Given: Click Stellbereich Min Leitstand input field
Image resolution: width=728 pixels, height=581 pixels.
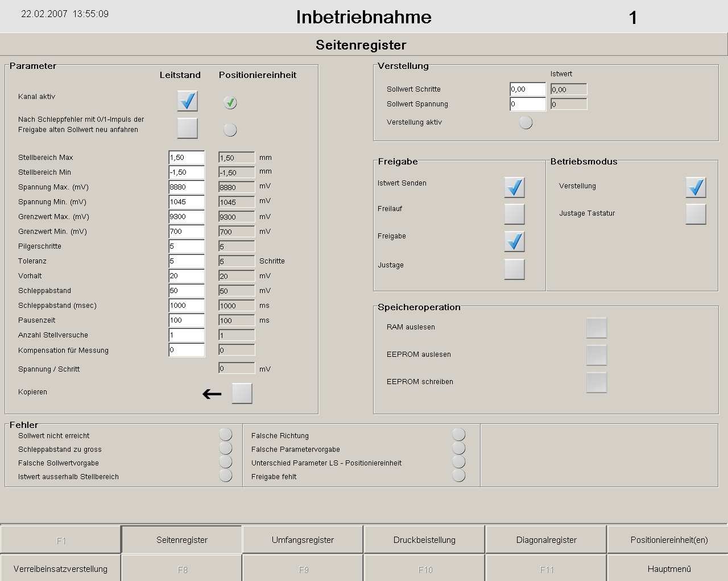Looking at the screenshot, I should tap(187, 172).
